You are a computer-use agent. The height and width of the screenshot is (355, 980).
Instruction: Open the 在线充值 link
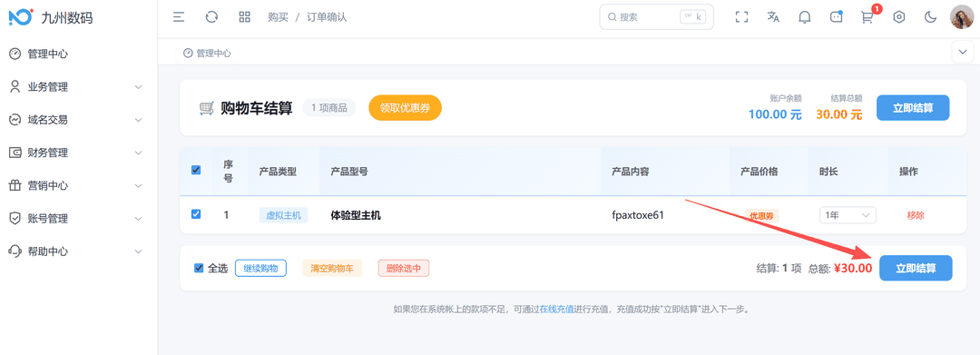[557, 309]
